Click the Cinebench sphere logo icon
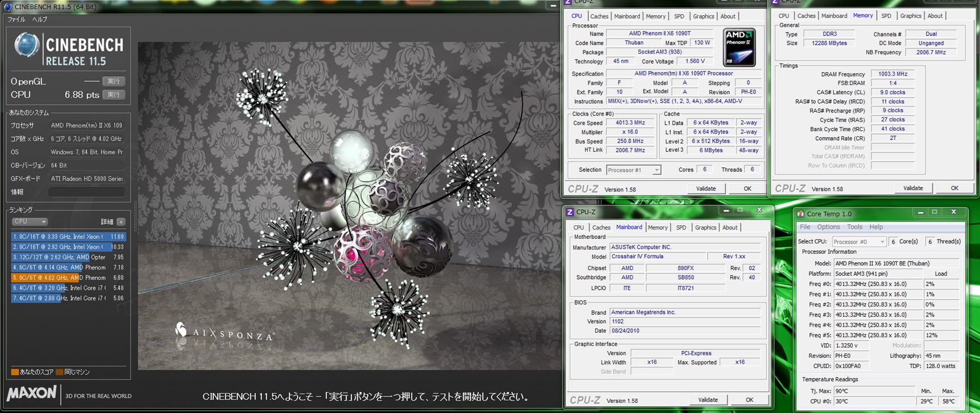Image resolution: width=980 pixels, height=413 pixels. click(27, 45)
